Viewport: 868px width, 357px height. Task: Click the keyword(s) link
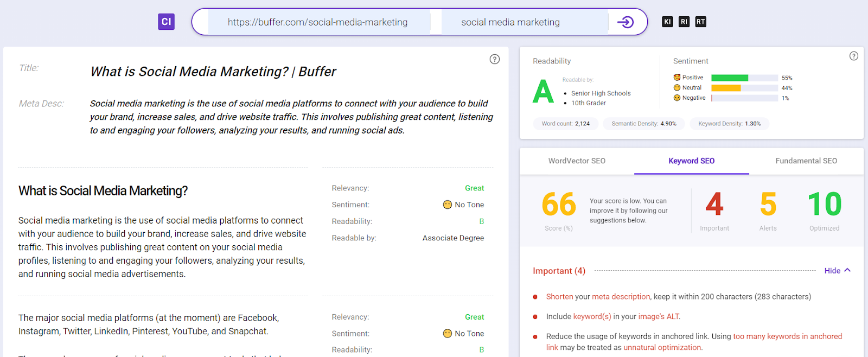coord(592,316)
